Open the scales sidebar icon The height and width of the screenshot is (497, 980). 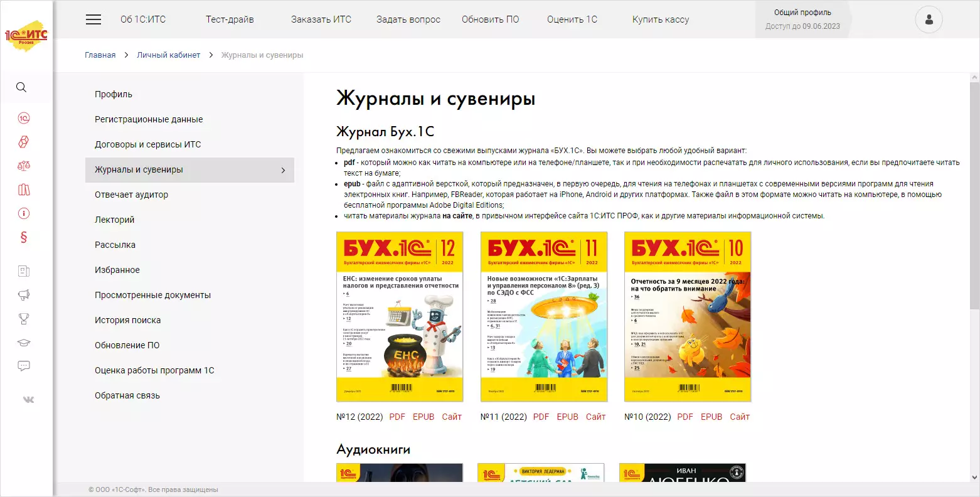coord(24,166)
